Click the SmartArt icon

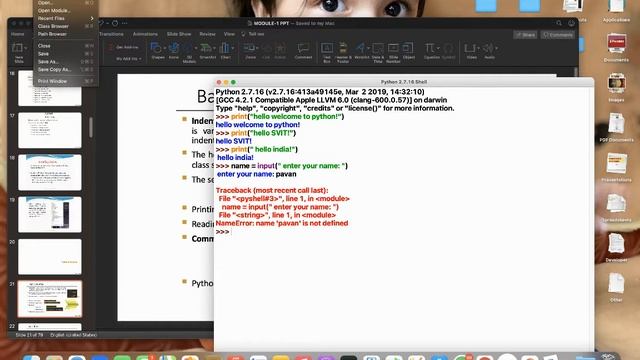(x=206, y=48)
